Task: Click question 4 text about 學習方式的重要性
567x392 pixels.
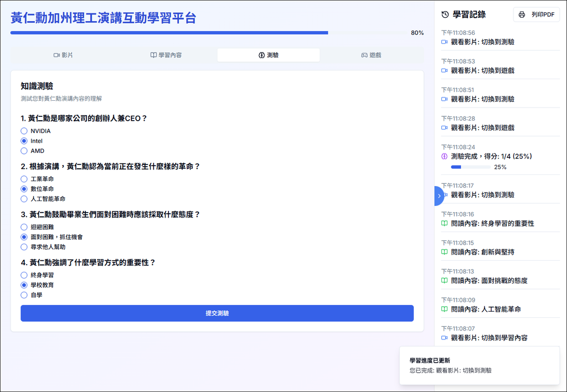Action: 88,262
